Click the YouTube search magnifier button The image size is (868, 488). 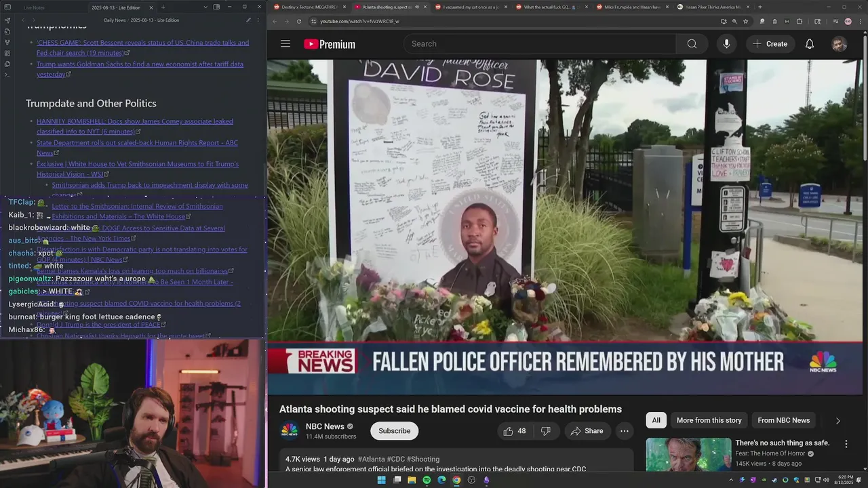coord(692,44)
